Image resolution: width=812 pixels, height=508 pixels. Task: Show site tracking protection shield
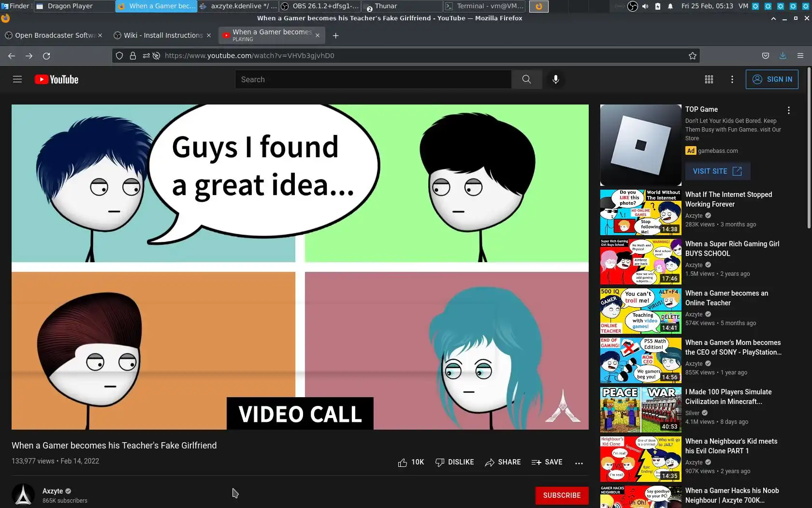(x=119, y=56)
